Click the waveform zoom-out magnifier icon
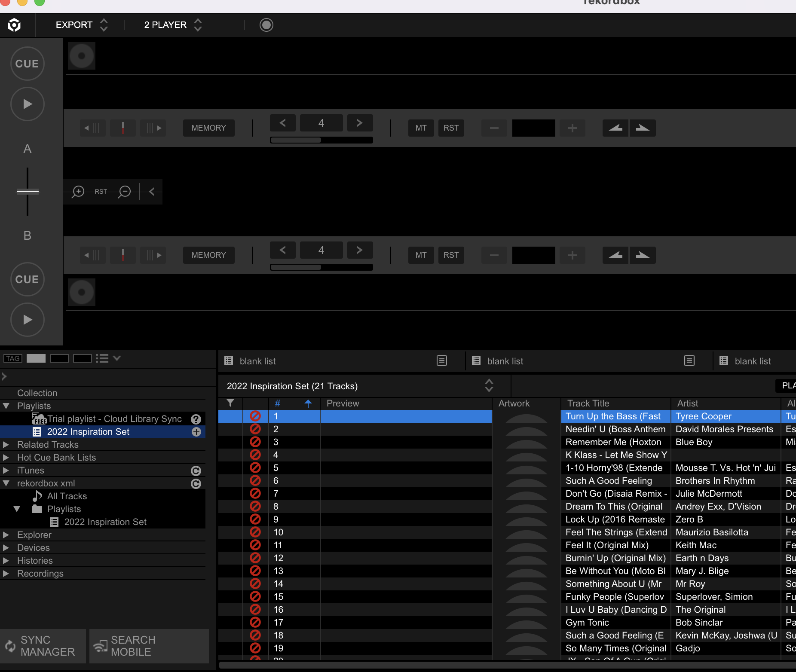Viewport: 796px width, 672px height. click(x=124, y=192)
